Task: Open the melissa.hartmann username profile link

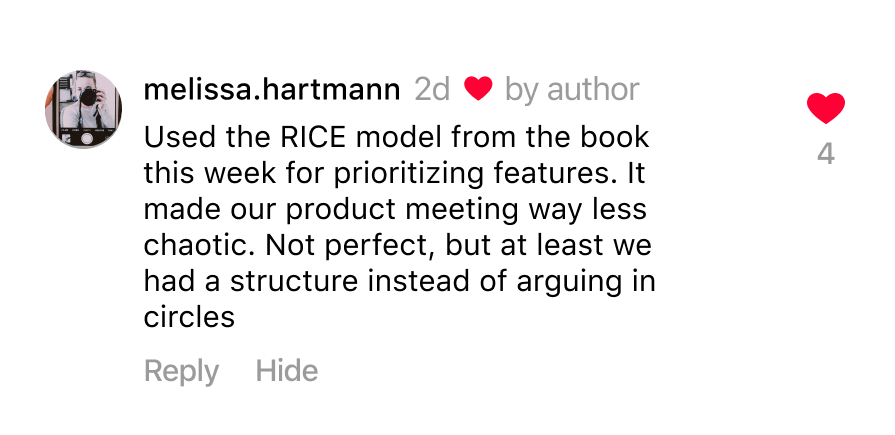Action: (272, 90)
